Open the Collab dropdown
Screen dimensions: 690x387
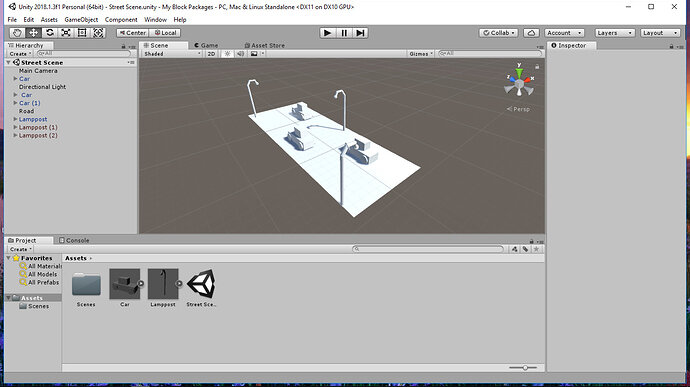(499, 33)
